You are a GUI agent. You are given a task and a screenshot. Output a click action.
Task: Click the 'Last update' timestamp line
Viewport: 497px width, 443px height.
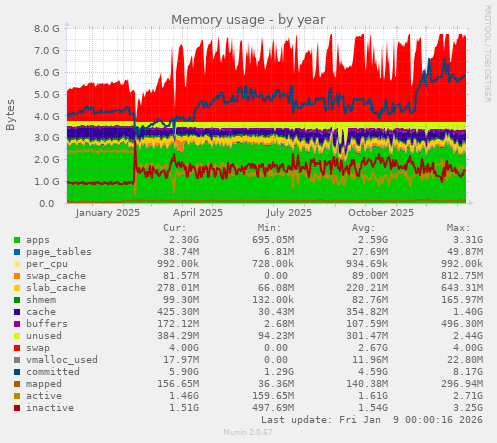click(372, 420)
